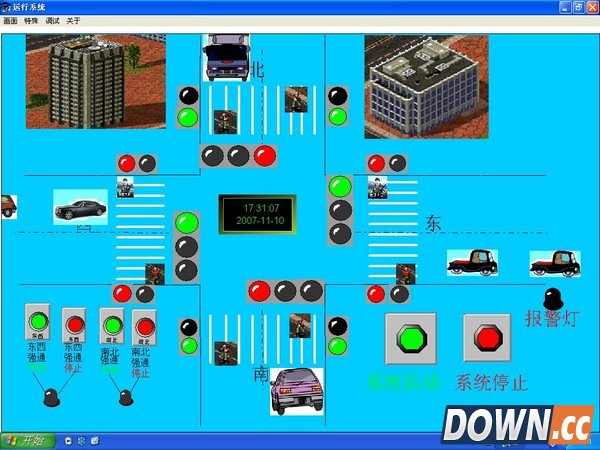600x450 pixels.
Task: Open the 特殊 menu
Action: point(31,20)
